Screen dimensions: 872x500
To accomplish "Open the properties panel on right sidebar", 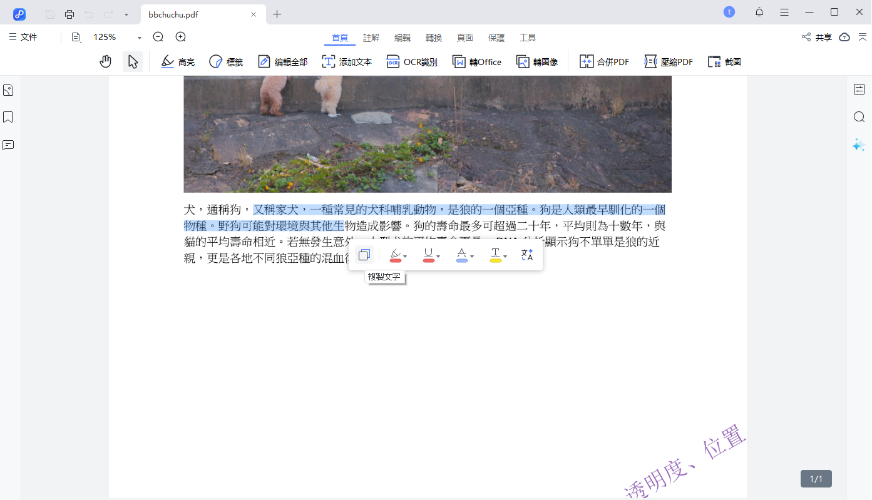I will (x=859, y=90).
